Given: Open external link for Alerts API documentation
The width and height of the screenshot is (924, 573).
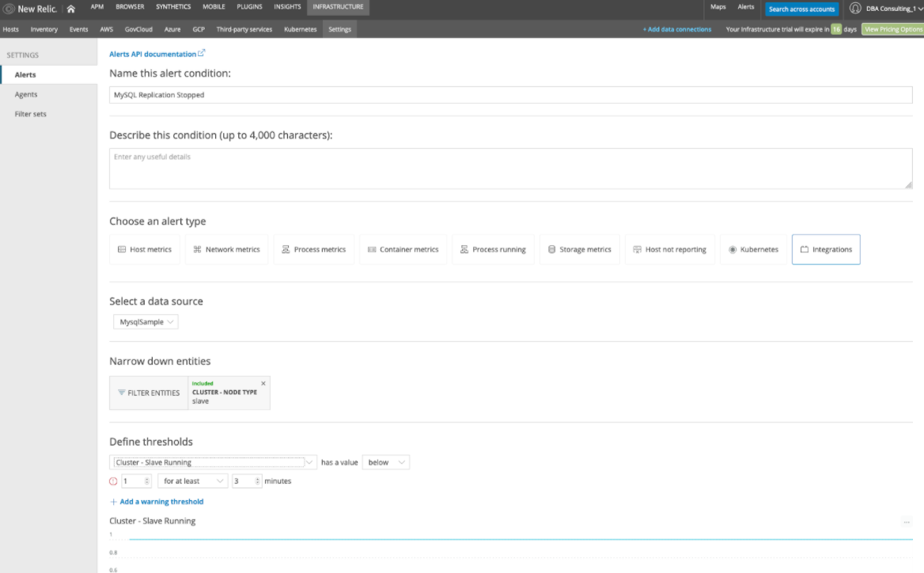Looking at the screenshot, I should (202, 54).
